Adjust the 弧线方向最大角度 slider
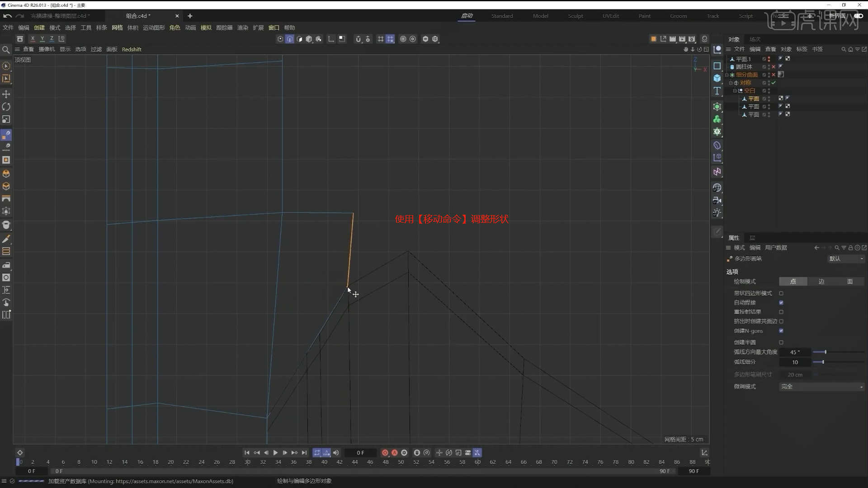868x488 pixels. coord(838,352)
